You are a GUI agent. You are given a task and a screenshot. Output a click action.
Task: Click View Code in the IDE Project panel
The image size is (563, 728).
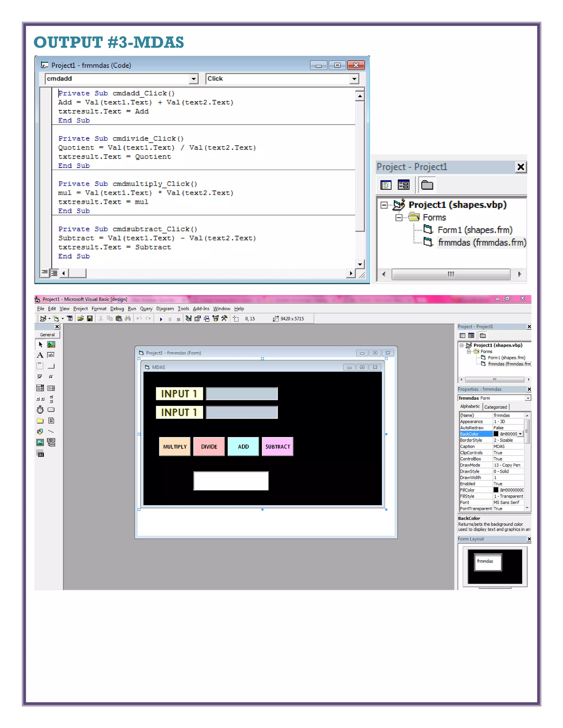462,336
